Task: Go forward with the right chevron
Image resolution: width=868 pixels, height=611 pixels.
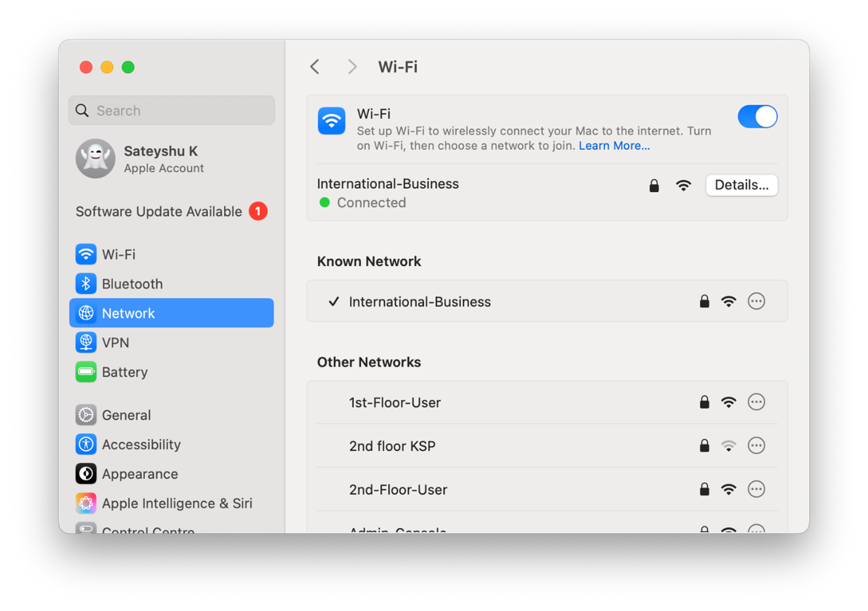Action: 352,67
